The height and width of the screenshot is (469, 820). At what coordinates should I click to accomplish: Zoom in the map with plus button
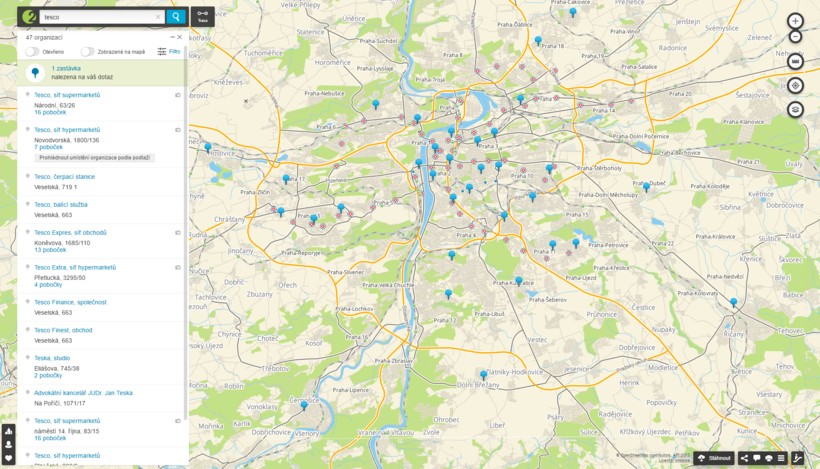[x=795, y=21]
